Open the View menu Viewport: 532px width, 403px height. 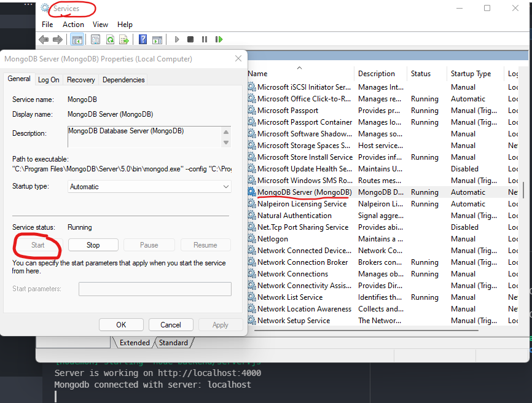(100, 25)
